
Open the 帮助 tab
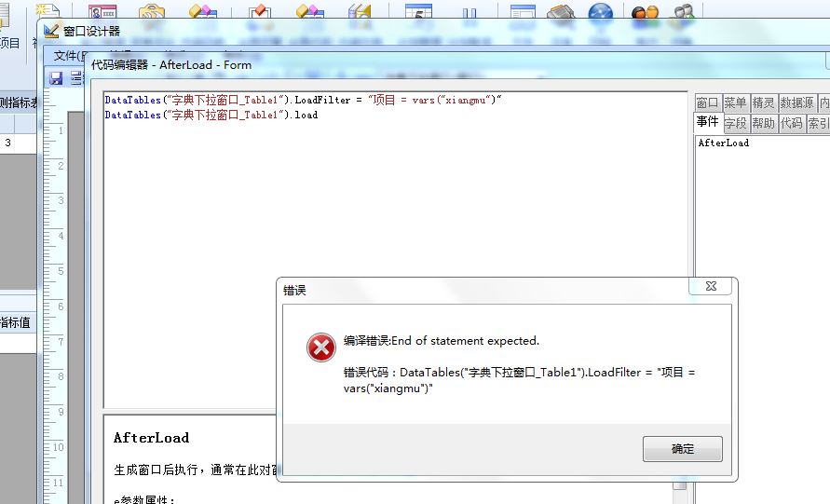pyautogui.click(x=763, y=123)
